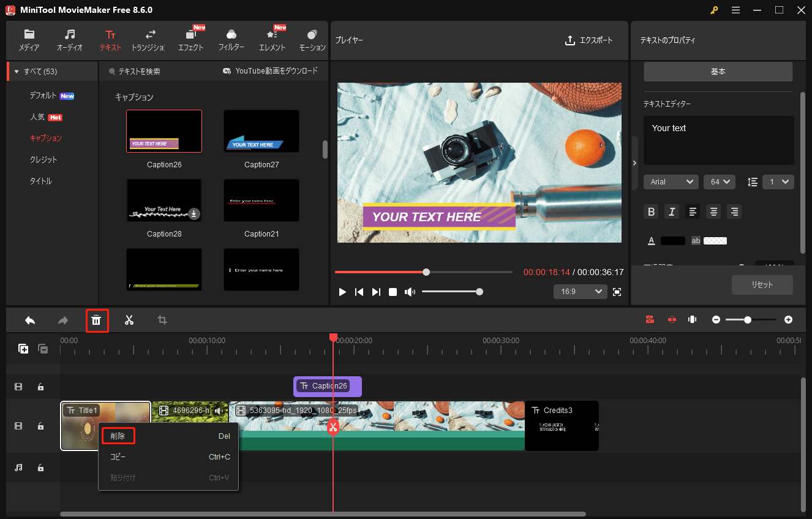Open the メディア (Media) panel
The image size is (812, 519).
coord(28,40)
